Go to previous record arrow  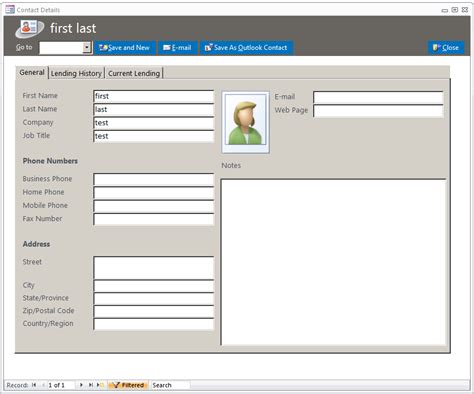tap(43, 385)
